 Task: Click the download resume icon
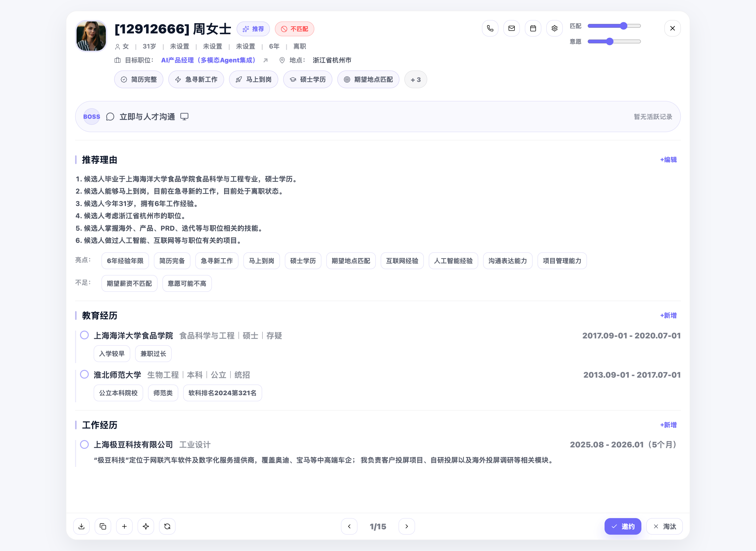pos(81,526)
